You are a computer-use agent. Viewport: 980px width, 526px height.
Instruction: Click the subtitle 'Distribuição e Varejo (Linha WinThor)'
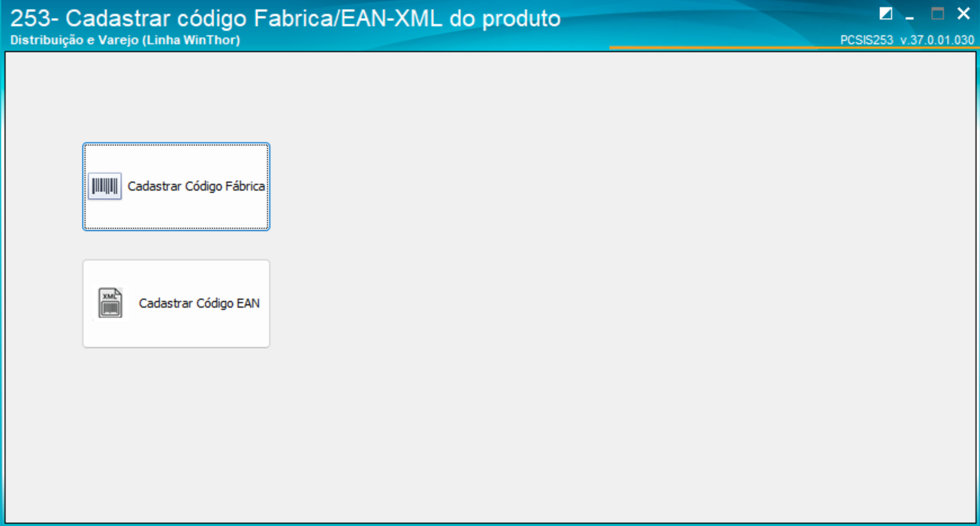[x=125, y=40]
